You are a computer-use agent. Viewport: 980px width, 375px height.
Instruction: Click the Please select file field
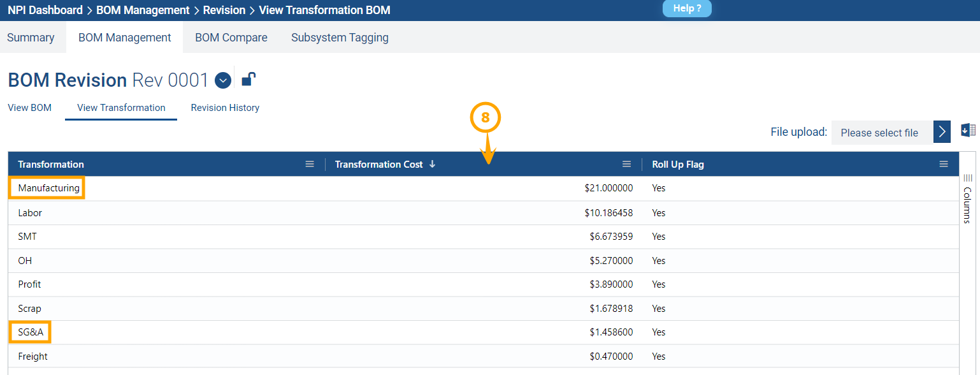coord(881,133)
